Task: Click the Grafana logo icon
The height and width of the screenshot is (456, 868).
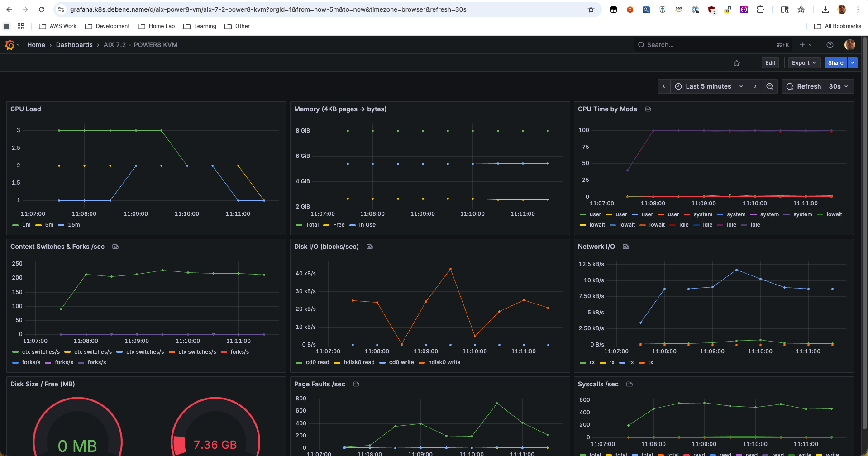Action: (9, 44)
